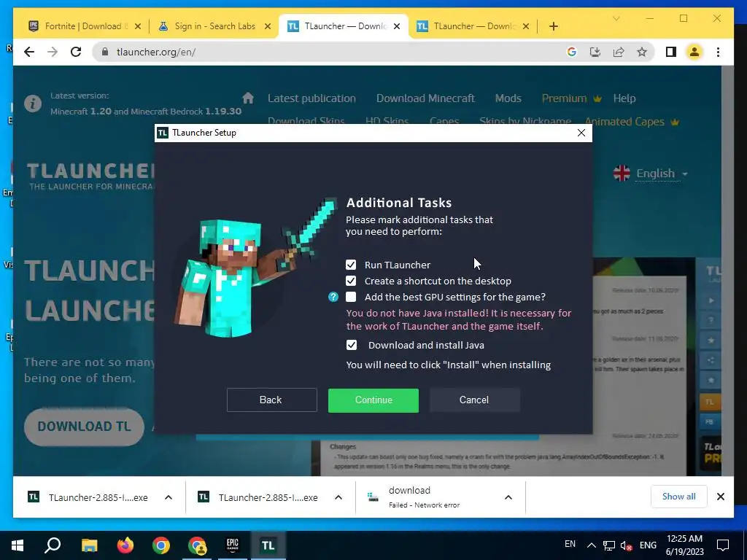
Task: Bookmark this page with star icon
Action: click(x=642, y=52)
